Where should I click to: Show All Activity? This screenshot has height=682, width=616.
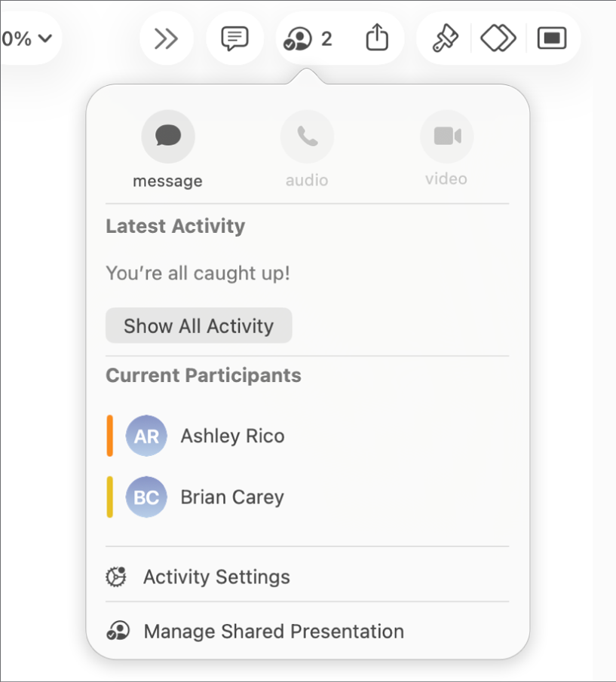[198, 326]
